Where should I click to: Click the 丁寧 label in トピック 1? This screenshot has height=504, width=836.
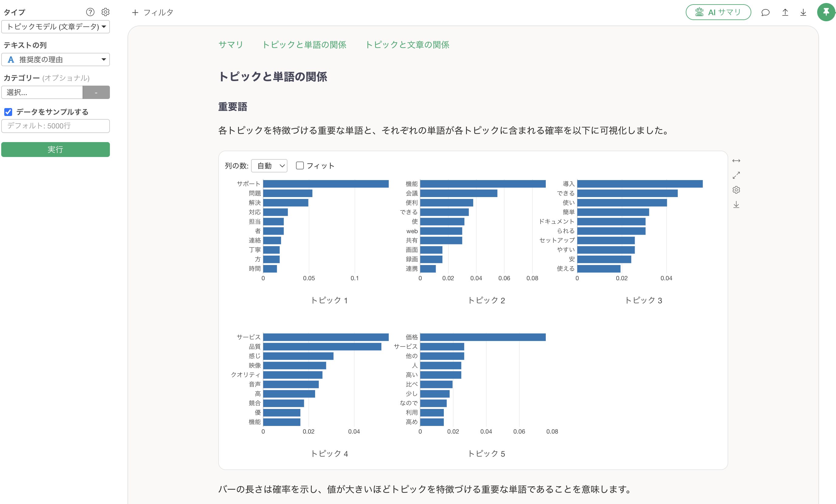255,250
